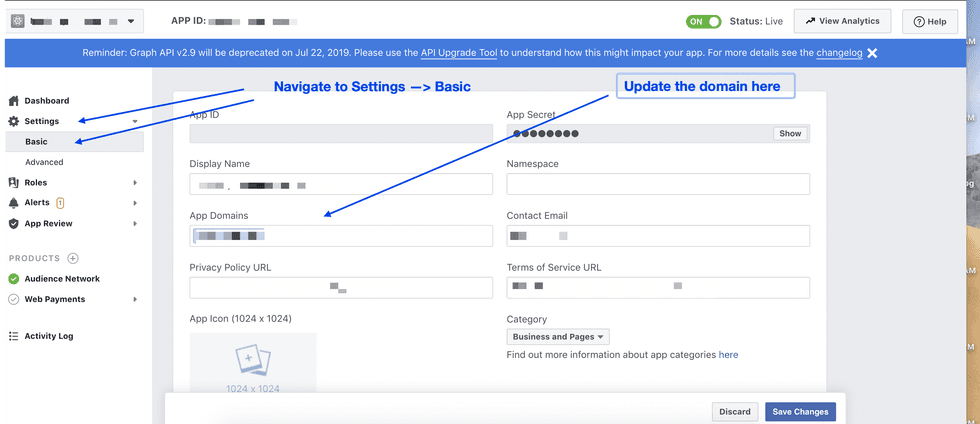Click the Roles sidebar icon
This screenshot has width=980, height=424.
14,183
